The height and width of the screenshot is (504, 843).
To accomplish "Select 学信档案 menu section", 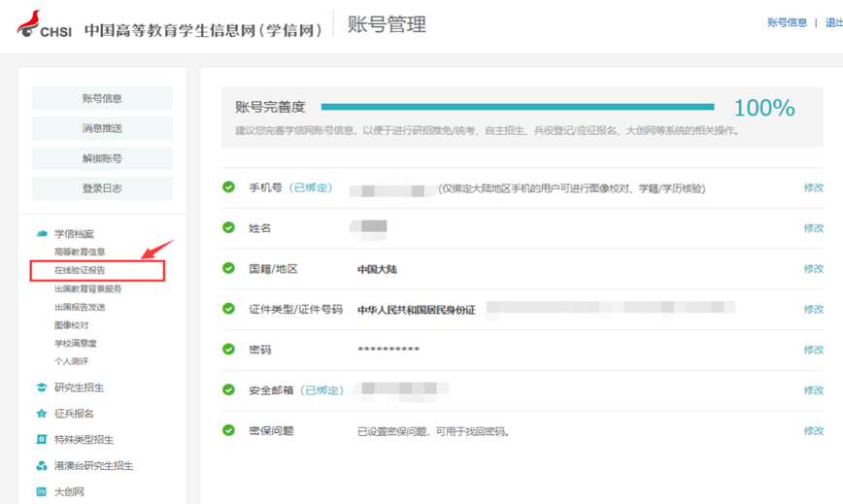I will [x=74, y=234].
